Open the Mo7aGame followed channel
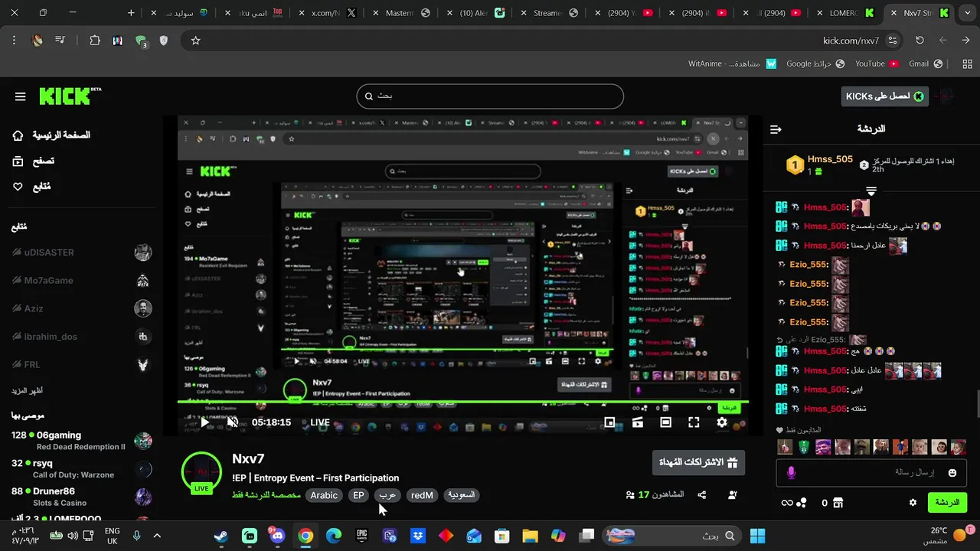Viewport: 980px width, 551px height. point(81,281)
